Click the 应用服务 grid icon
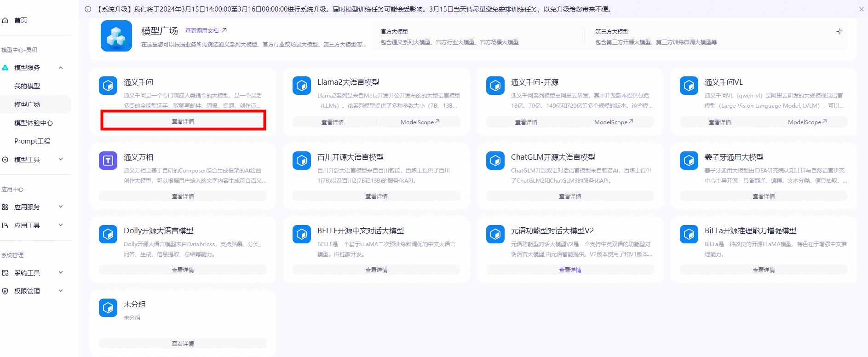The image size is (868, 357). (5, 207)
